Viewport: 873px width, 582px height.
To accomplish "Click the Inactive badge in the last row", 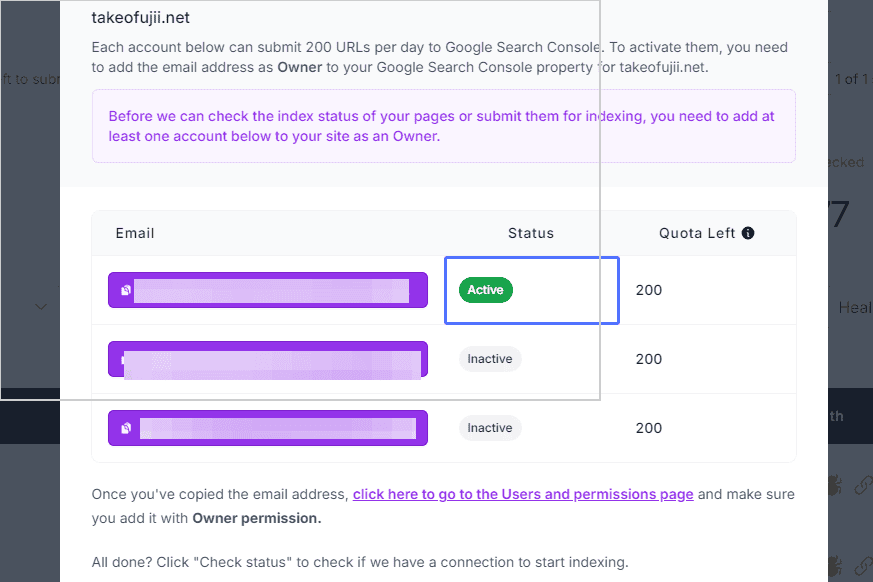I will click(x=490, y=428).
